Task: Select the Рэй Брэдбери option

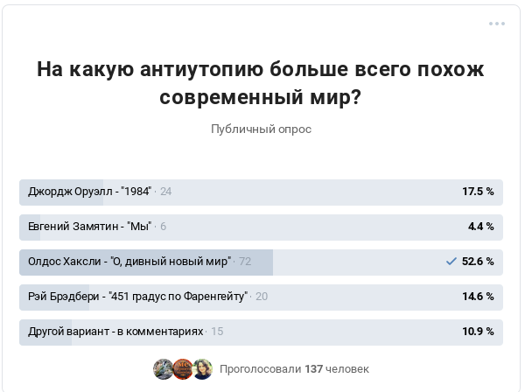Action: pos(261,297)
